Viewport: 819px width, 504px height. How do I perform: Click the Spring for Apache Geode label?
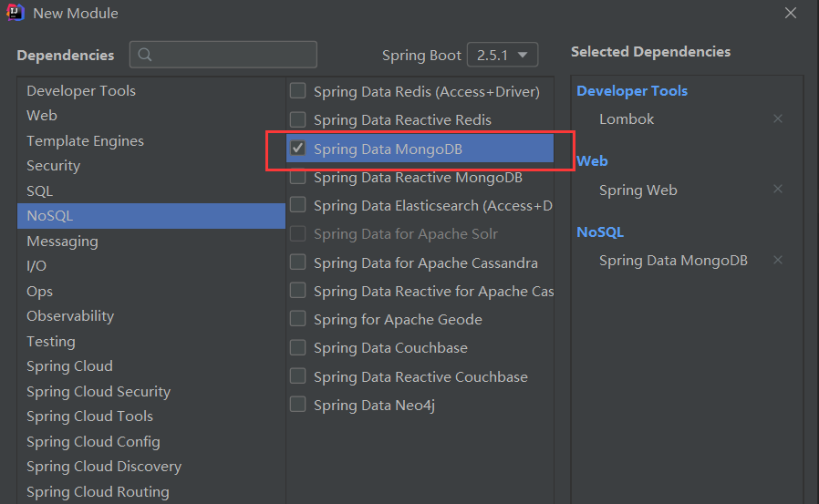pos(398,319)
